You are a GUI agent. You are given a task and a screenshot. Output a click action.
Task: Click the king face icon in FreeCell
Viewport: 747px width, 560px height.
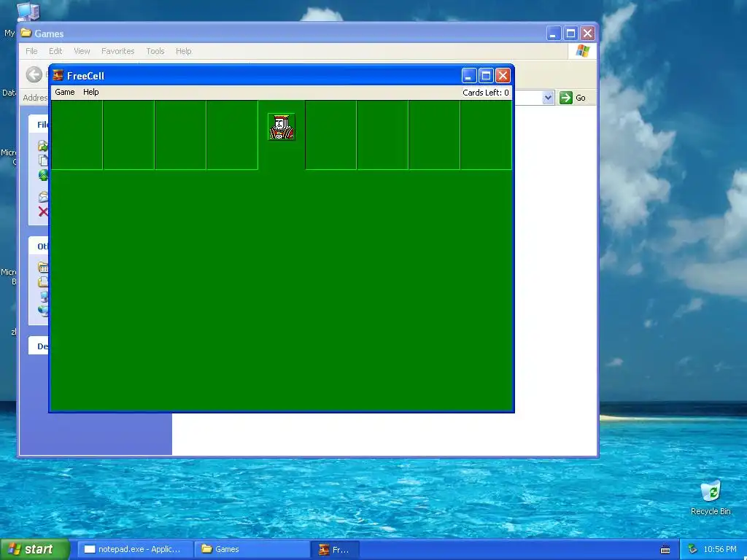coord(282,127)
